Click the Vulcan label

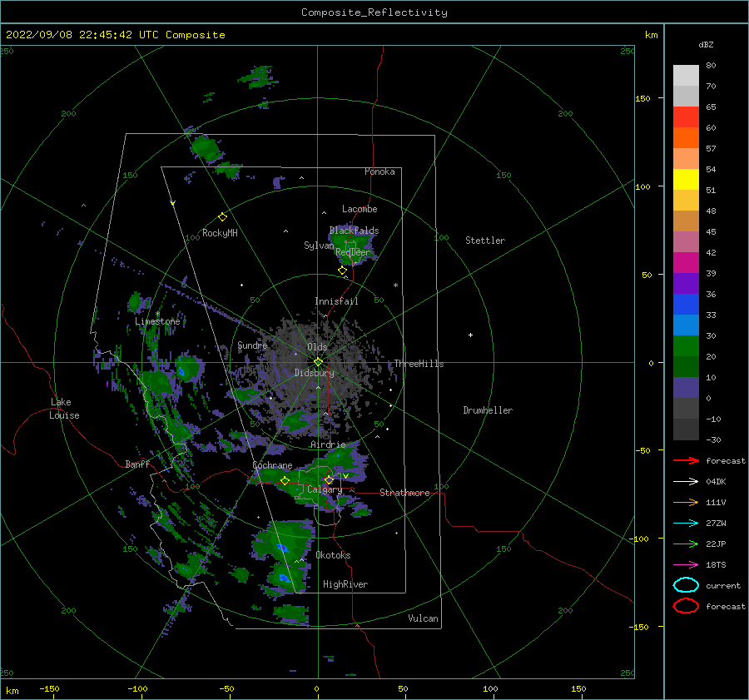tap(423, 618)
